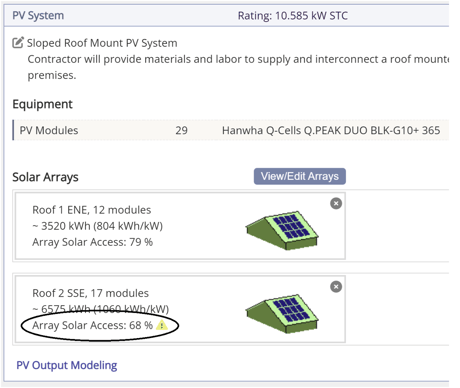The height and width of the screenshot is (388, 460).
Task: Click the Sloped Roof Mount PV System title
Action: [x=102, y=43]
